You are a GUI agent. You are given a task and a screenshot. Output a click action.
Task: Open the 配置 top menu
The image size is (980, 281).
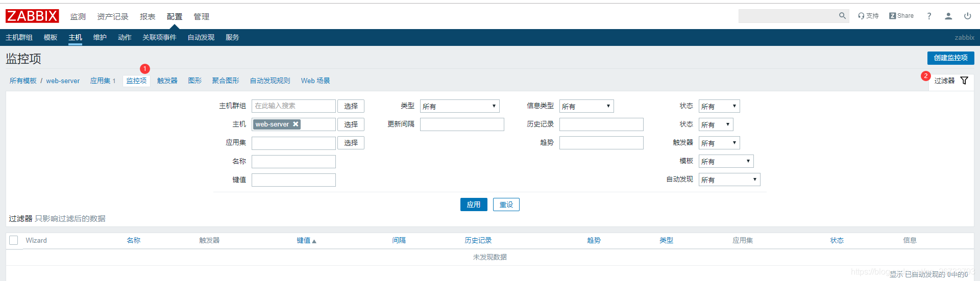(175, 17)
